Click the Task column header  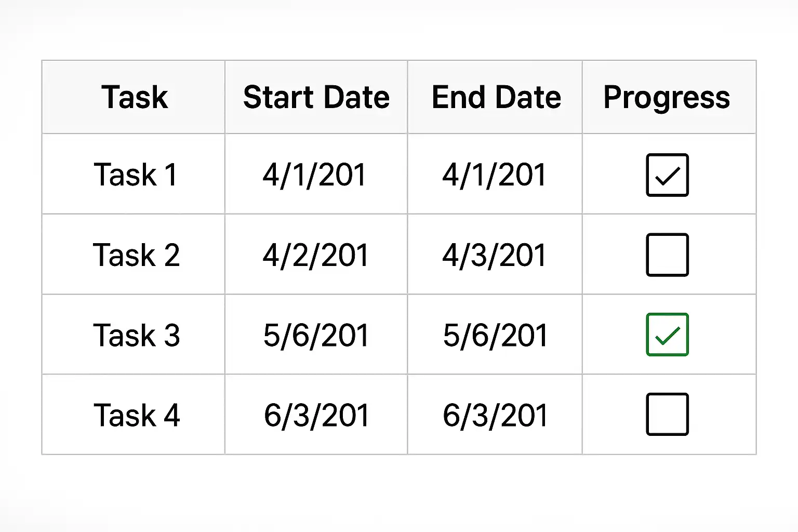pos(134,97)
